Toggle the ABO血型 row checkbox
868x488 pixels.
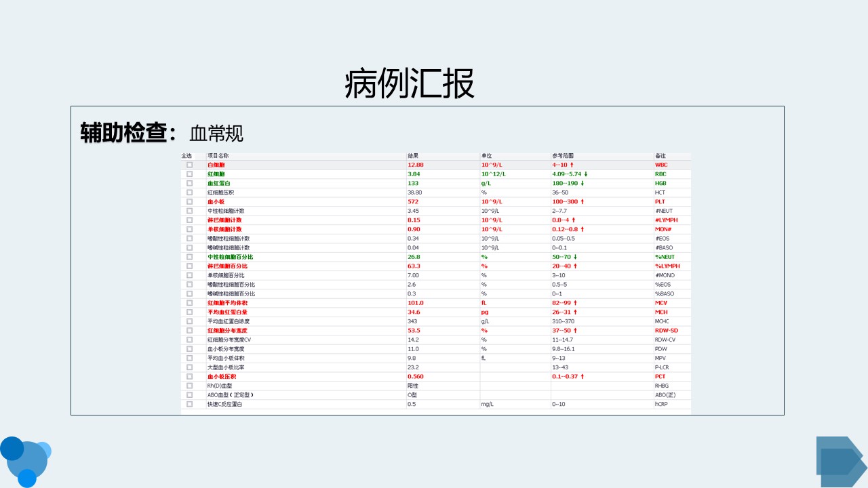(190, 394)
